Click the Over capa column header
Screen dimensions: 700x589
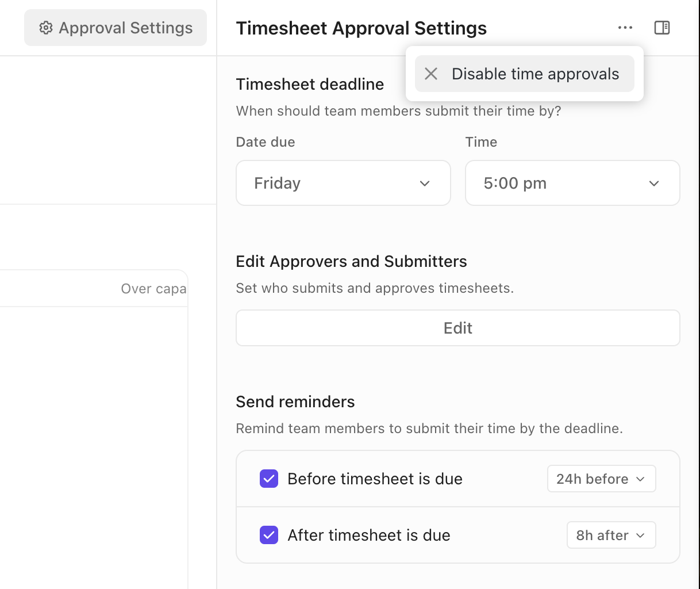click(153, 289)
